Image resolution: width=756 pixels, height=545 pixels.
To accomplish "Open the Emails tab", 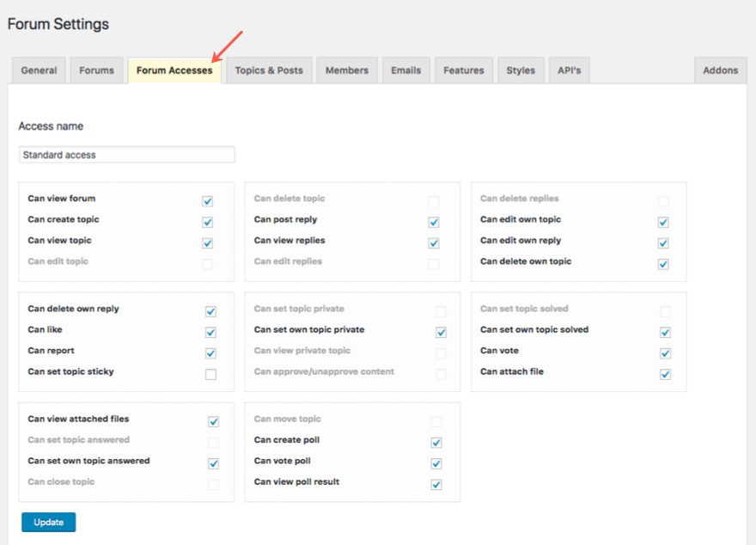I will click(405, 70).
